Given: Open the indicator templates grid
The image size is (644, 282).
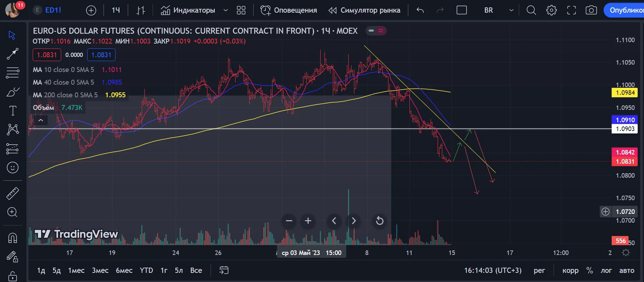Looking at the screenshot, I should (241, 11).
